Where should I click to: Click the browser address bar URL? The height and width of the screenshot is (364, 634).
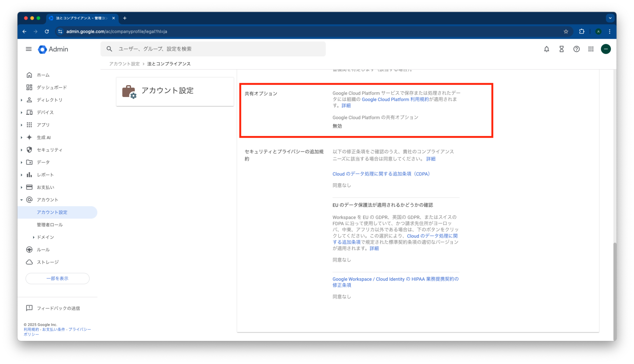(x=117, y=32)
